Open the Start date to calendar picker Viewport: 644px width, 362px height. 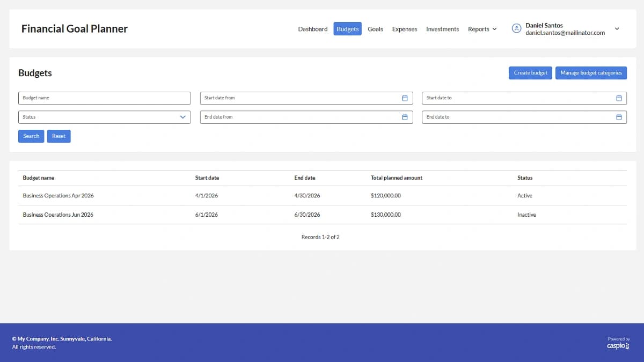[619, 98]
